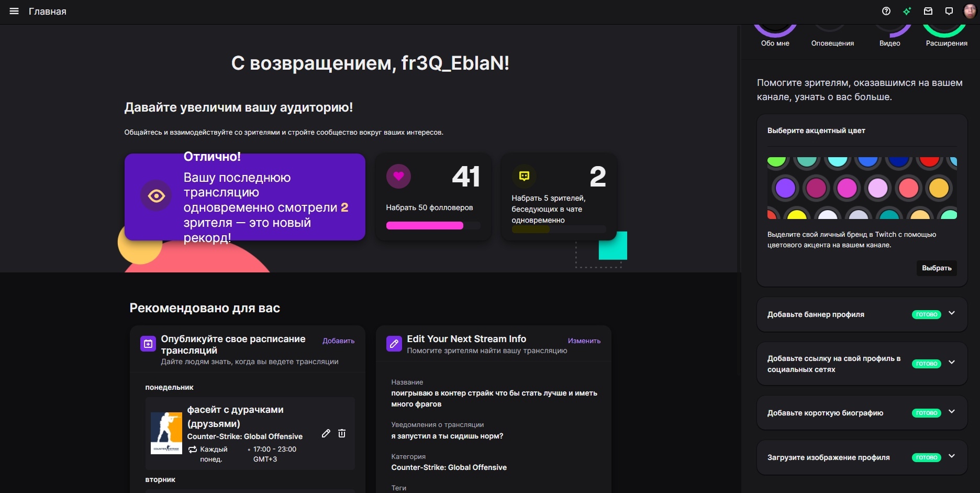This screenshot has width=980, height=493.
Task: Click the stream title 'поигрываю в контер страйк' text
Action: 494,398
